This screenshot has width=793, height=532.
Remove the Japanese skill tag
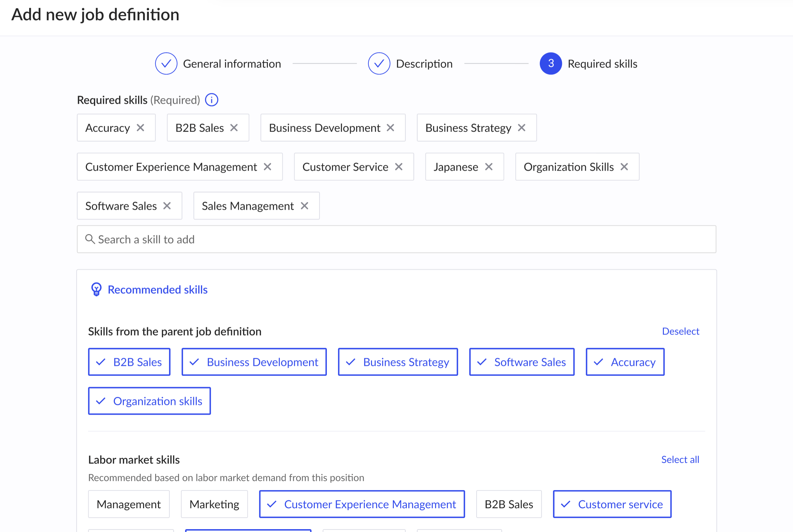click(x=488, y=166)
